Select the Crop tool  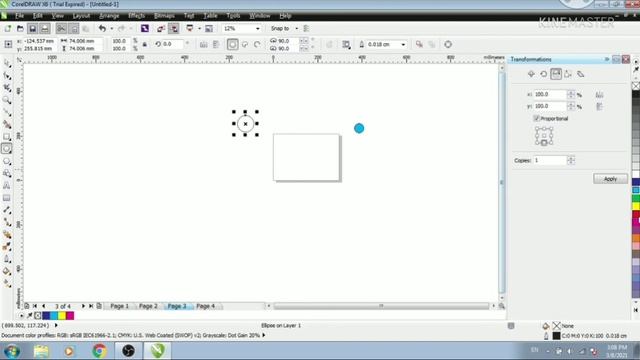(7, 88)
